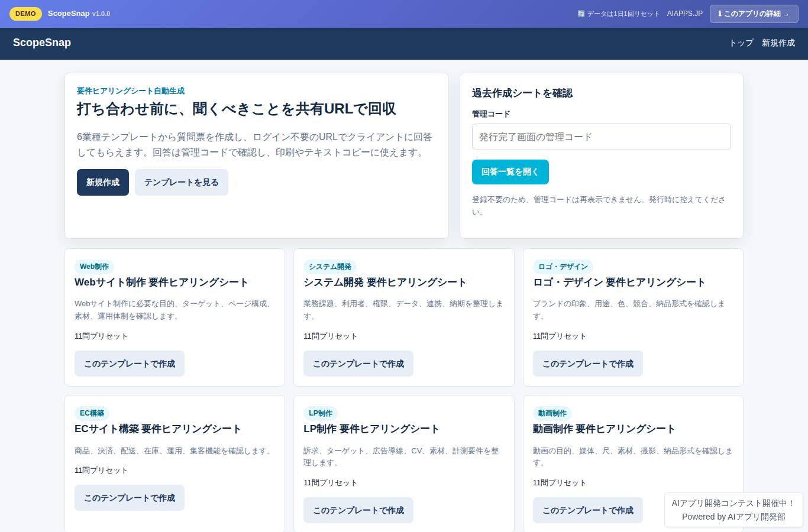Click the EC構築 category tag
The height and width of the screenshot is (532, 808).
coord(92,413)
